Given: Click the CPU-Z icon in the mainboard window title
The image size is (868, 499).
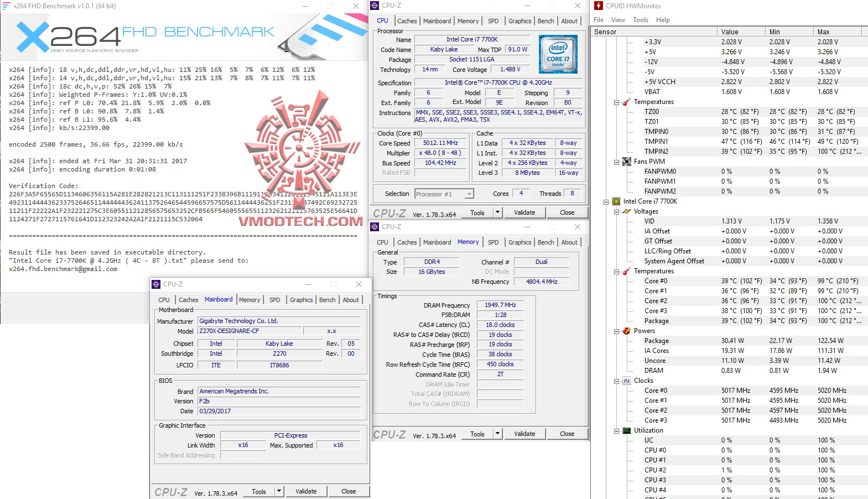Looking at the screenshot, I should [156, 284].
